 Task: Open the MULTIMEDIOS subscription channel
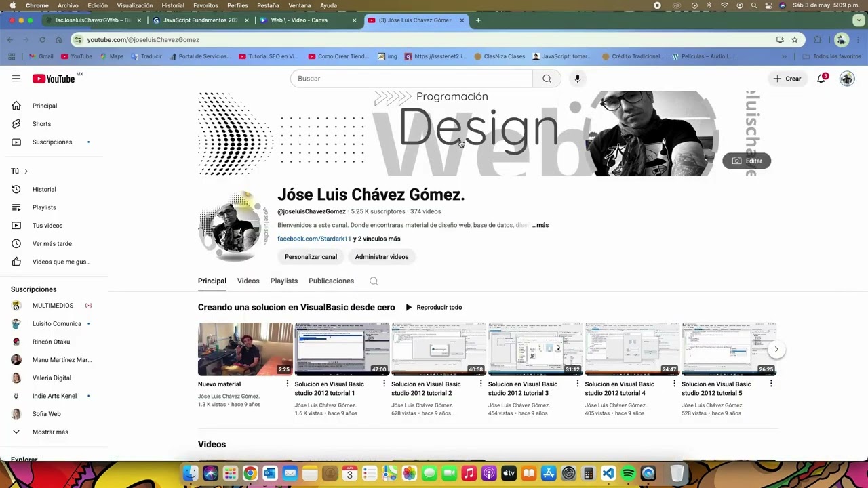pos(54,306)
